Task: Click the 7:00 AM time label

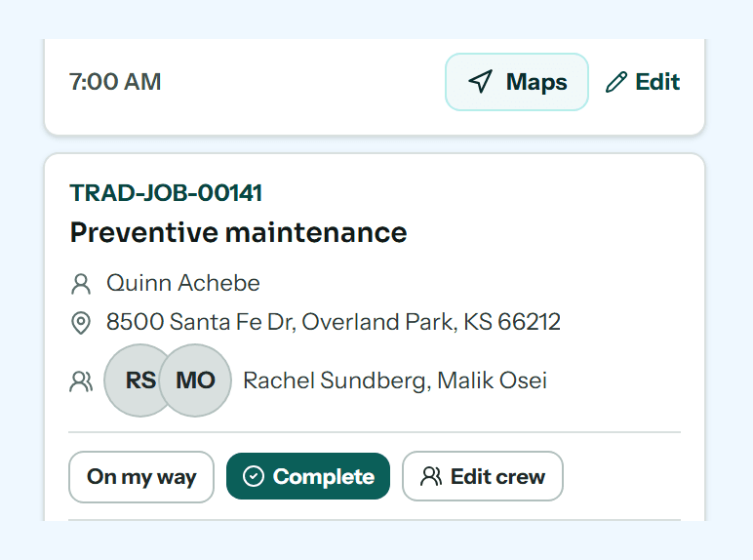Action: click(x=115, y=82)
